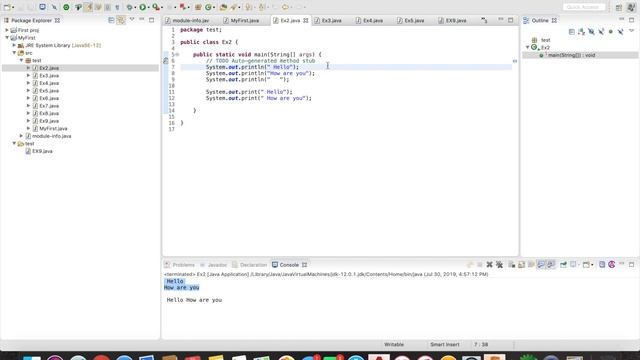Click Clear Console icon
The width and height of the screenshot is (640, 360).
pyautogui.click(x=512, y=265)
